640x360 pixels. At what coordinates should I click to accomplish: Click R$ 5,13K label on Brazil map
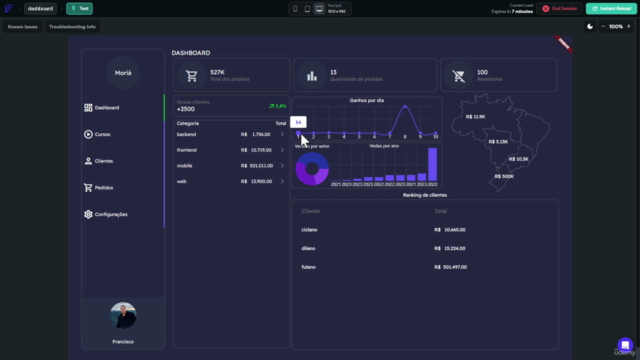(498, 142)
